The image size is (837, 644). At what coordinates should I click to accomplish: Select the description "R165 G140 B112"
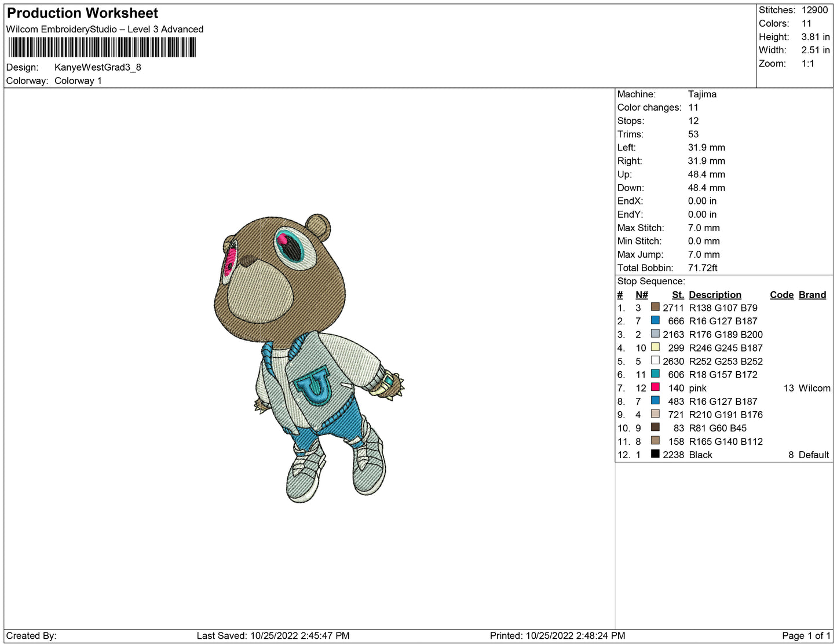pyautogui.click(x=726, y=441)
